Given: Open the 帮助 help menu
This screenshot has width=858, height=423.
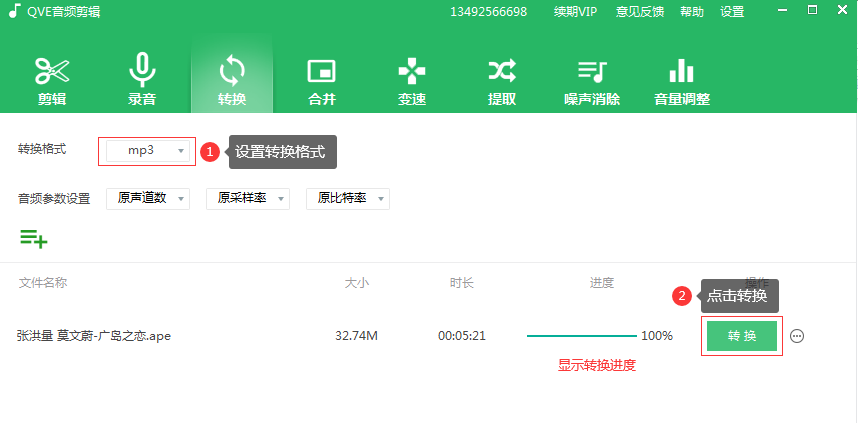Looking at the screenshot, I should [692, 11].
